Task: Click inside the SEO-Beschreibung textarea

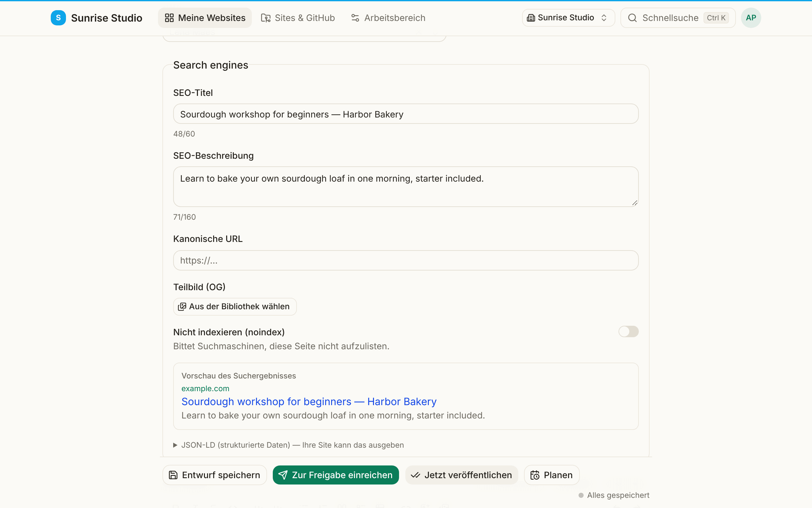Action: click(406, 186)
